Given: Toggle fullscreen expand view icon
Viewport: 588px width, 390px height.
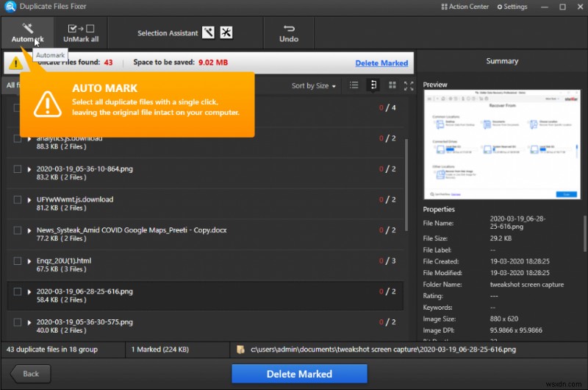Looking at the screenshot, I should [409, 86].
